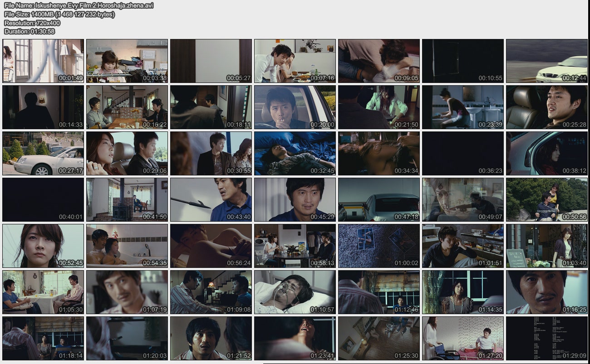Click the 00:27:17 parked white sedan frame
The width and height of the screenshot is (590, 364).
(x=43, y=153)
